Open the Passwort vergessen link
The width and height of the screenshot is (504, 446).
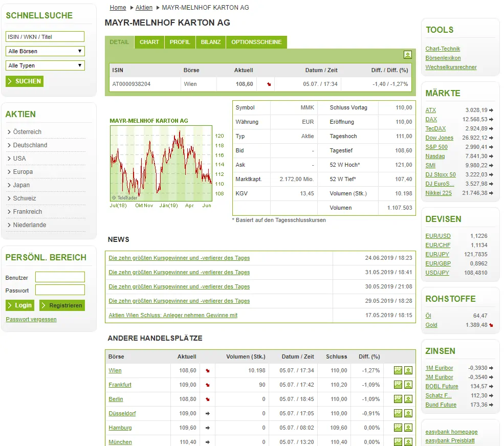coord(31,319)
